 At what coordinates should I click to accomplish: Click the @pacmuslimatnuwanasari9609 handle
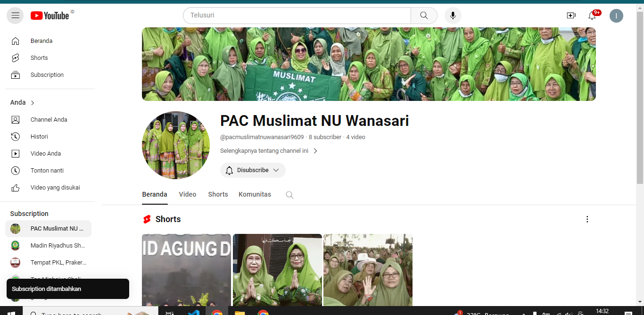pos(262,137)
